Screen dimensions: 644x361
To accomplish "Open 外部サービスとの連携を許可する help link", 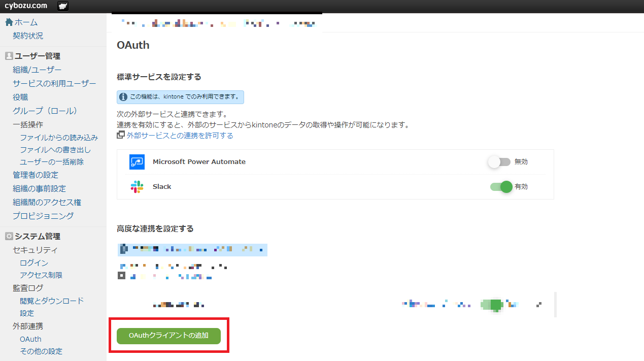I will pyautogui.click(x=180, y=136).
